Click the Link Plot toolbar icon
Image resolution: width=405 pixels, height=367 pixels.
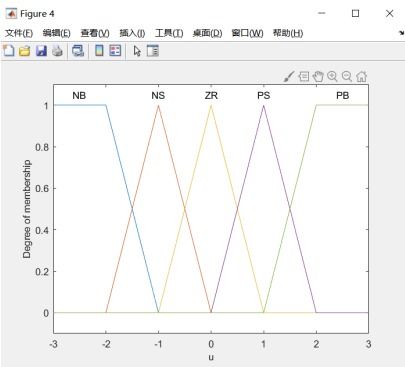coord(78,51)
